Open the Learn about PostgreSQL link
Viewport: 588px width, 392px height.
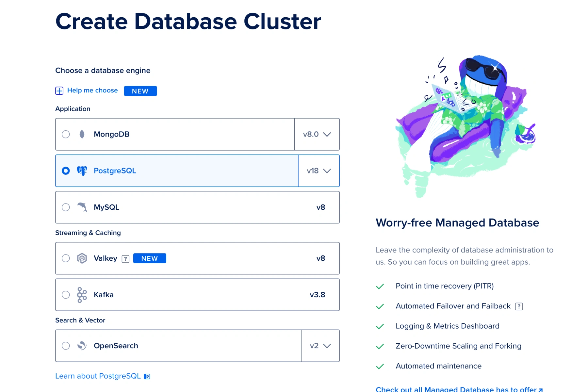tap(98, 376)
